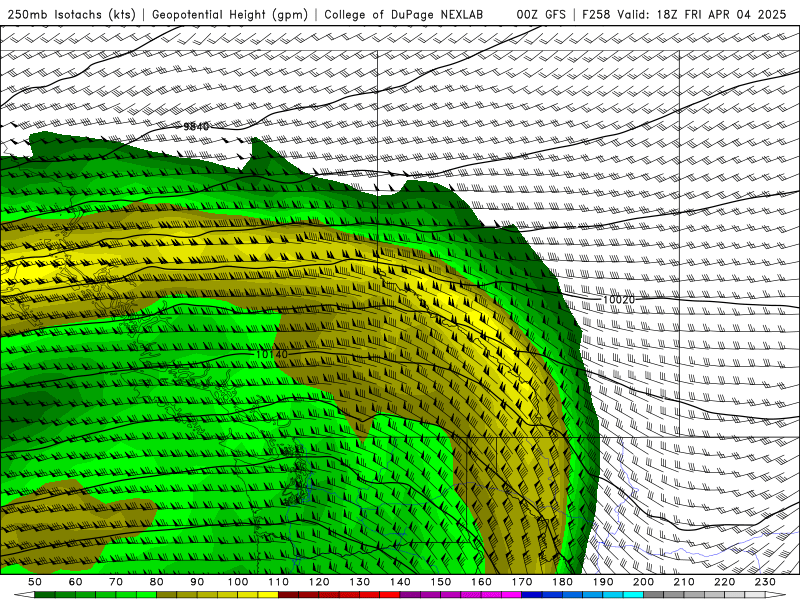800x600 pixels.
Task: Select the dark gray 200–205 kt colorbar swatch
Action: coord(654,595)
